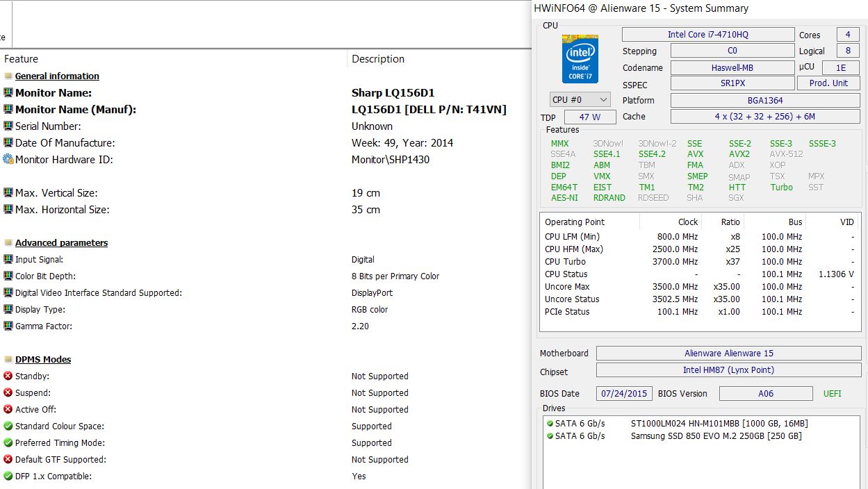Click the icon next to Color Bit Depth
The image size is (868, 489).
click(x=8, y=276)
